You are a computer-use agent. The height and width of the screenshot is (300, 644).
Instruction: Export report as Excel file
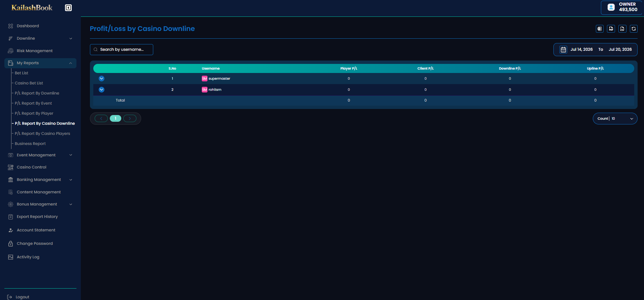tap(600, 29)
